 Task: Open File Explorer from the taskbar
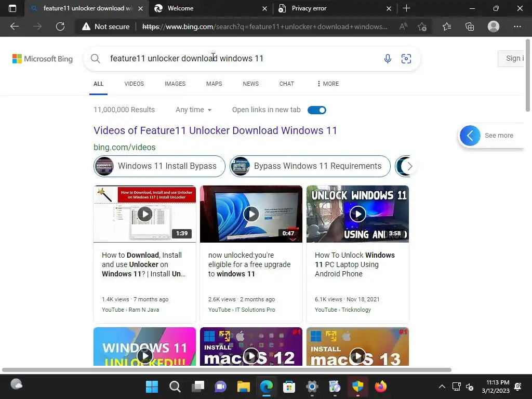click(244, 387)
